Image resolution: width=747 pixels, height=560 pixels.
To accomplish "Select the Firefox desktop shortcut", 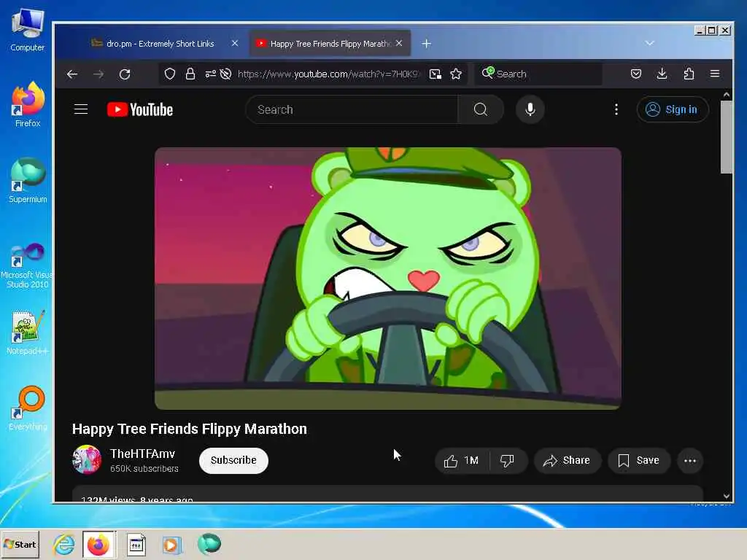I will pyautogui.click(x=28, y=105).
